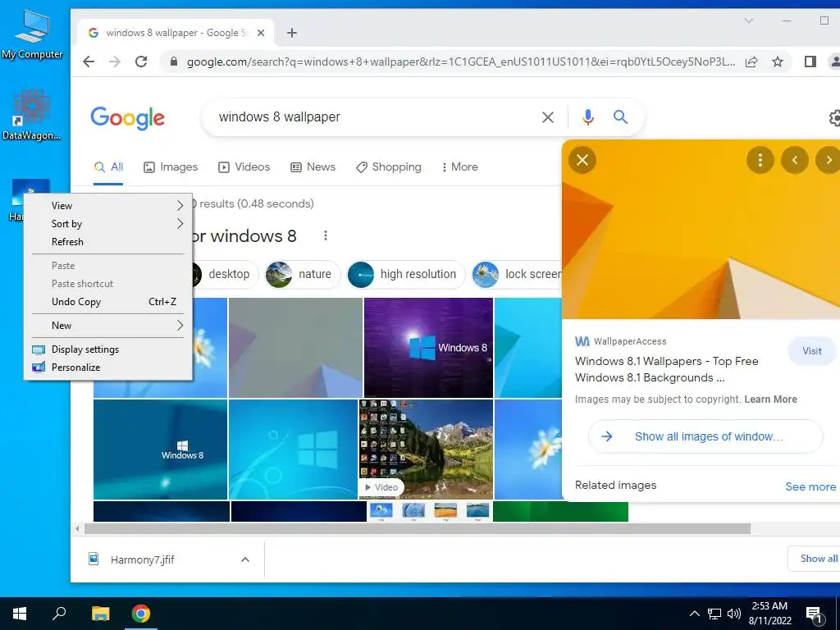Switch to News search tab

click(x=313, y=167)
